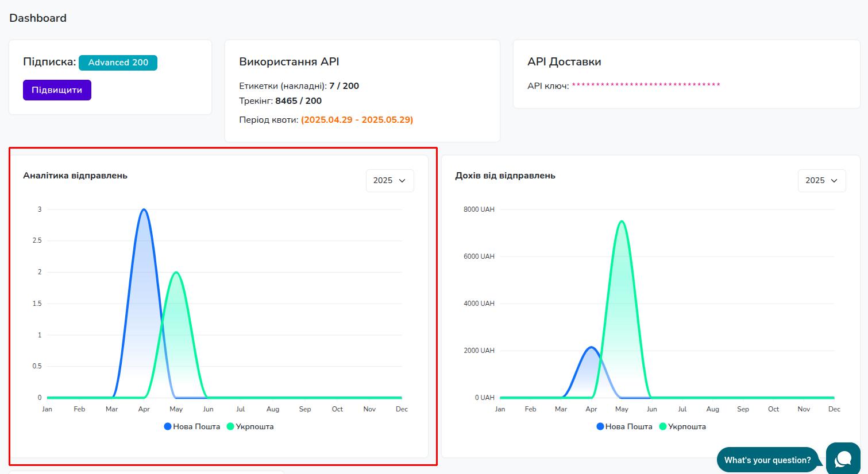
Task: Open the "What's your question?" chat prompt
Action: 767,460
